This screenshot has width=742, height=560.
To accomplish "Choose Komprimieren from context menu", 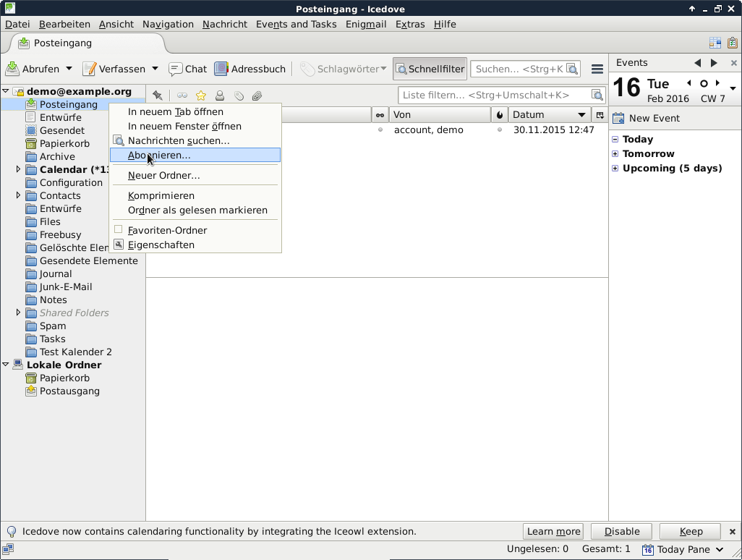I will 195,196.
